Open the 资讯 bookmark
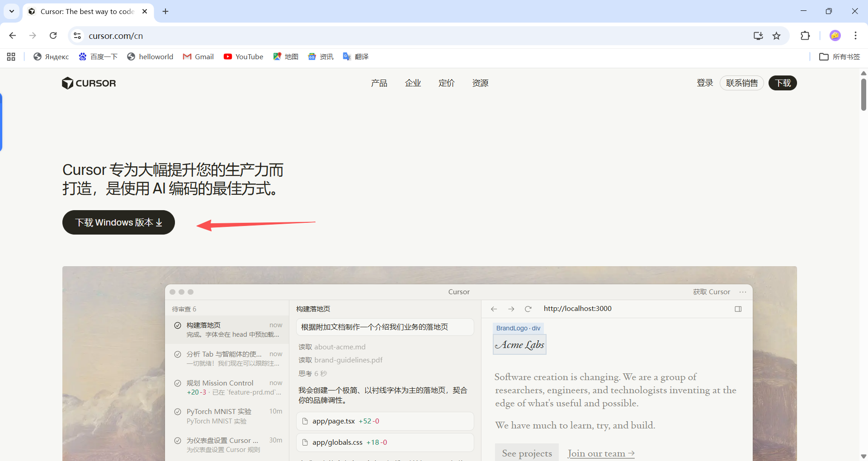 (321, 56)
